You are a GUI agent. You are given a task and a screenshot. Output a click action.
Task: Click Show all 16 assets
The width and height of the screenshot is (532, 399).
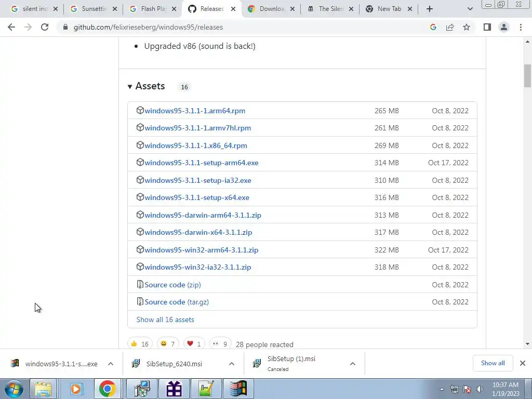tap(165, 320)
